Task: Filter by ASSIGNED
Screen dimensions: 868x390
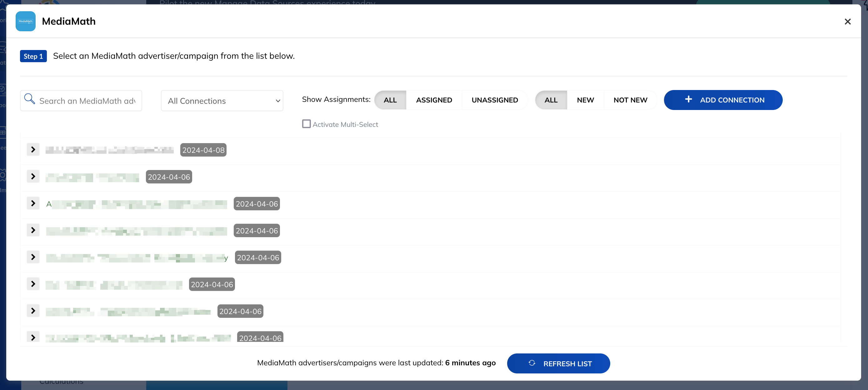Action: point(434,100)
